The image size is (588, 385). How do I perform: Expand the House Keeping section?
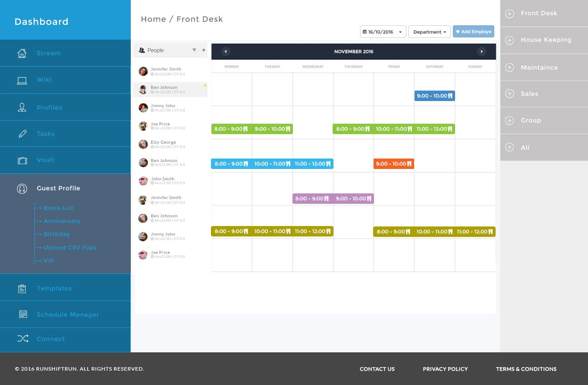tap(509, 40)
